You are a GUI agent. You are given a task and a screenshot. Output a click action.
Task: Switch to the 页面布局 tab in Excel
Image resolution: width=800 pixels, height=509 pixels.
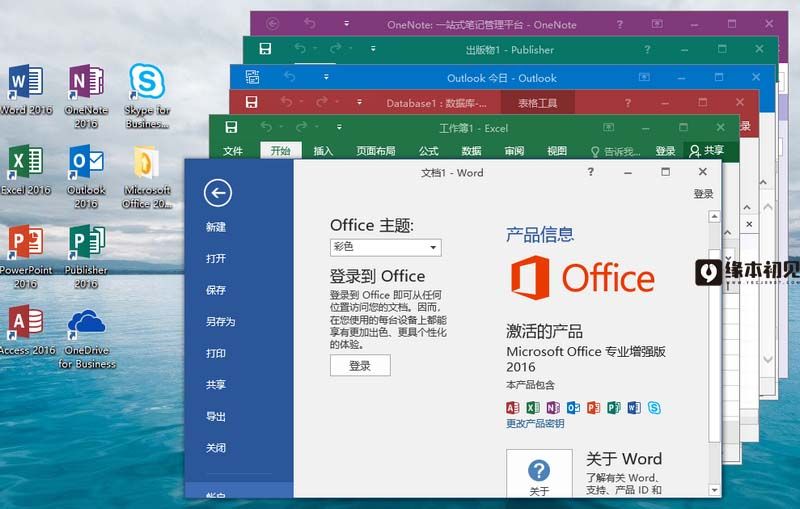tap(376, 151)
